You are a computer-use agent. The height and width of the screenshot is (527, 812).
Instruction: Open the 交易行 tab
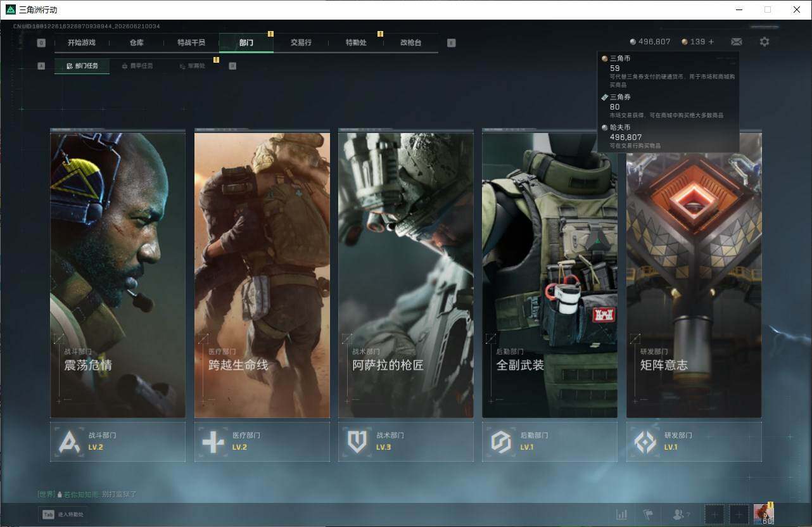pyautogui.click(x=301, y=43)
